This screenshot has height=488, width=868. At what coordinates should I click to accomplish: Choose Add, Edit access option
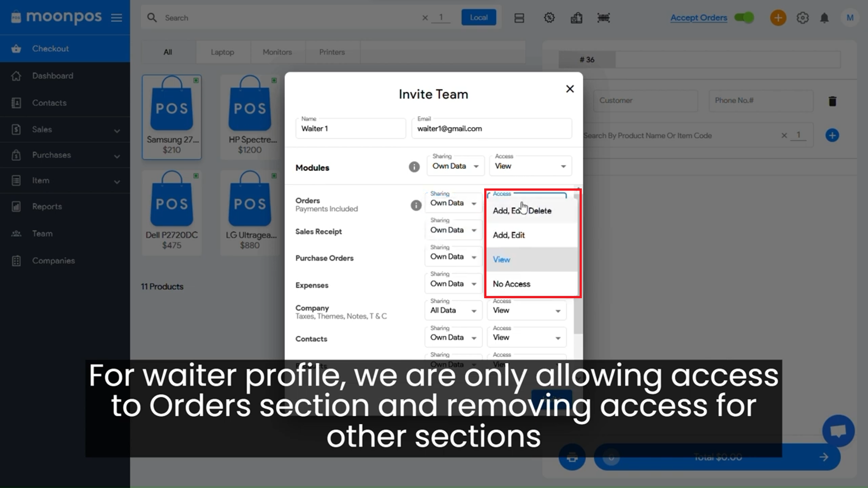(532, 235)
